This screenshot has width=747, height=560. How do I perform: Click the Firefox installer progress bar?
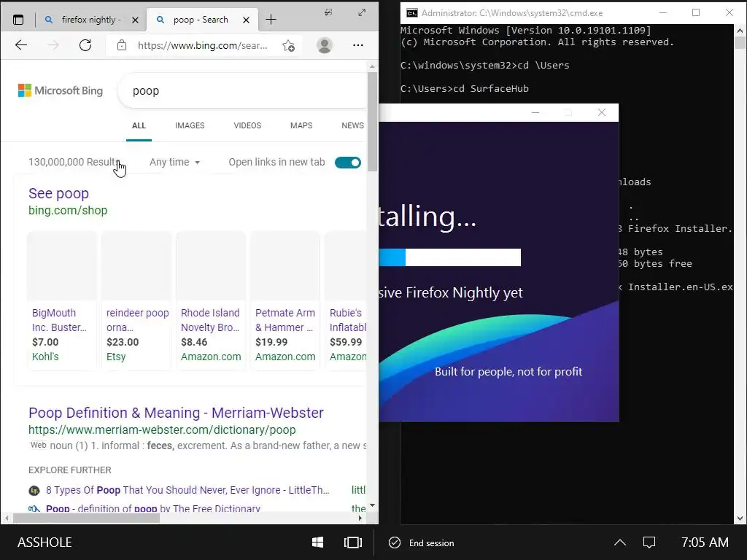pyautogui.click(x=449, y=257)
